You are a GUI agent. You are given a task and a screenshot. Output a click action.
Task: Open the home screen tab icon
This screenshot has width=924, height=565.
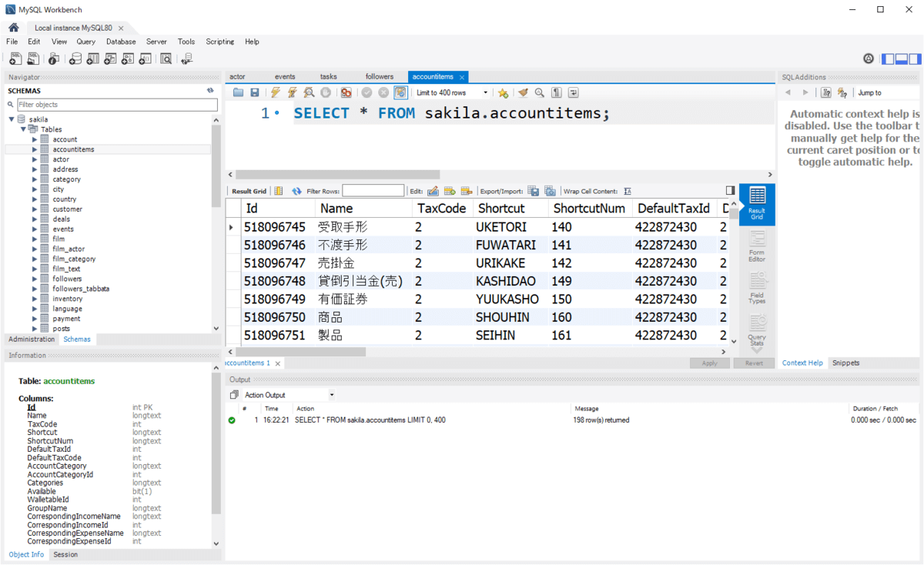click(13, 28)
